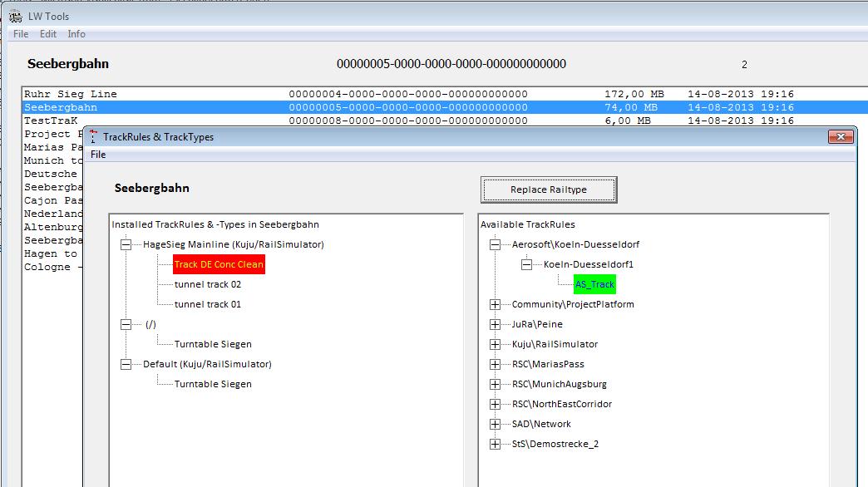The image size is (868, 487).
Task: Open File menu in LW Tools window
Action: (x=21, y=34)
